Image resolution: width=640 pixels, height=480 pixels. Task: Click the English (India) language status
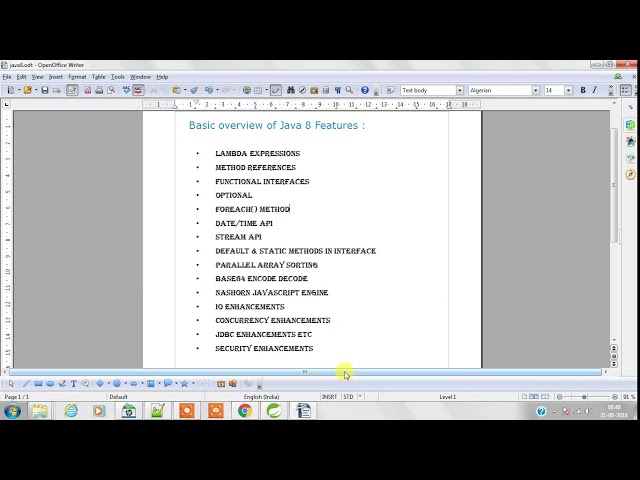(261, 397)
